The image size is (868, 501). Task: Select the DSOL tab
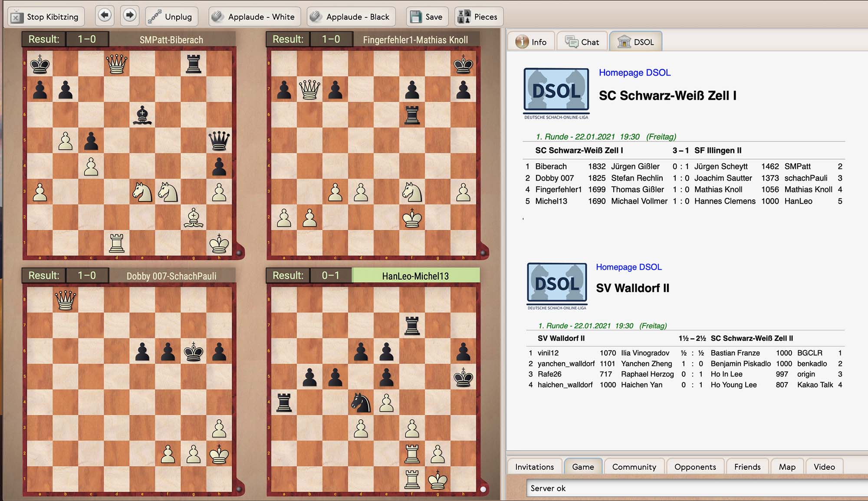(x=636, y=42)
